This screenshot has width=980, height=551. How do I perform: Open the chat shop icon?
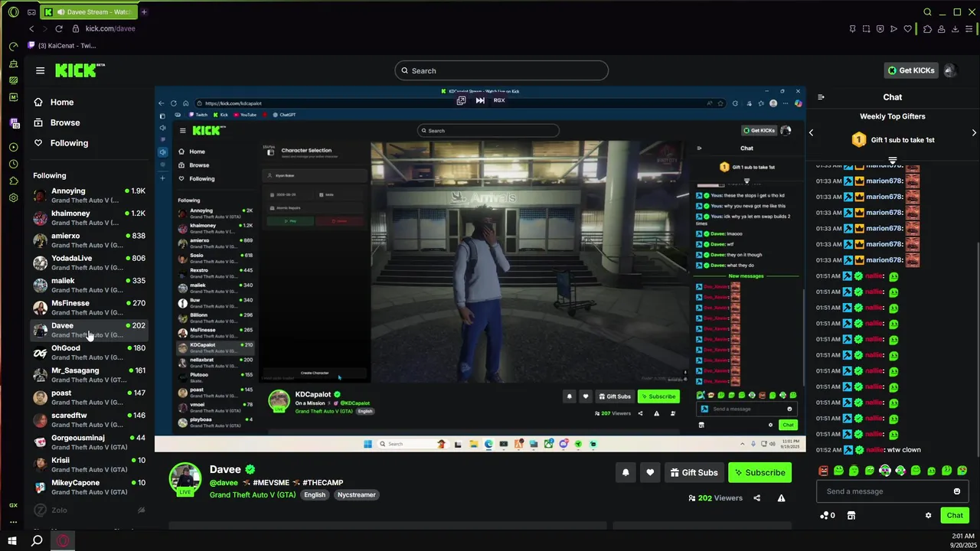pyautogui.click(x=851, y=516)
